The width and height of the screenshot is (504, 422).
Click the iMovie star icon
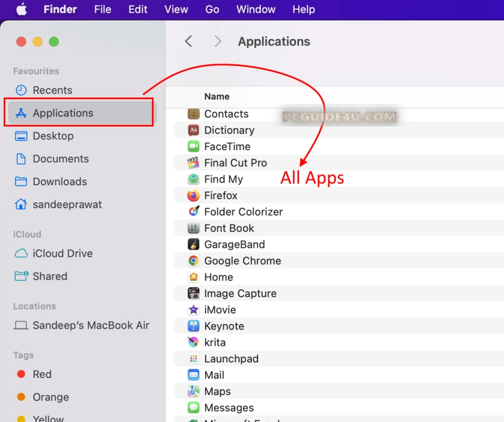194,310
